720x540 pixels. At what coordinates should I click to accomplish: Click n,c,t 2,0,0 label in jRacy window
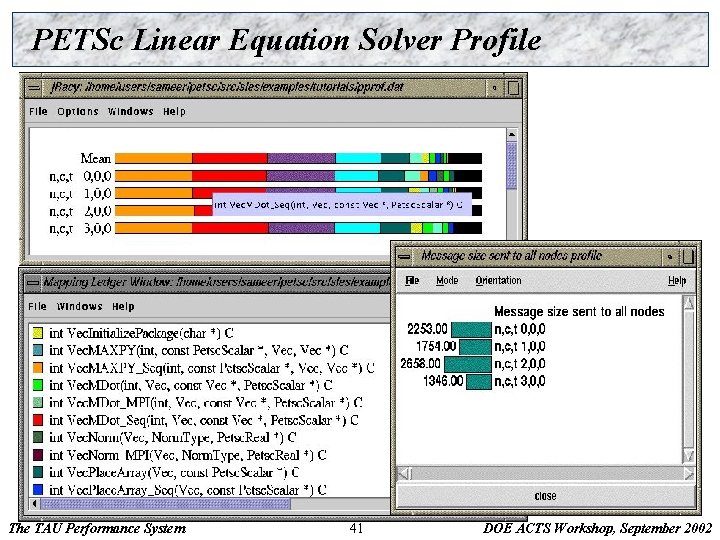coord(80,211)
